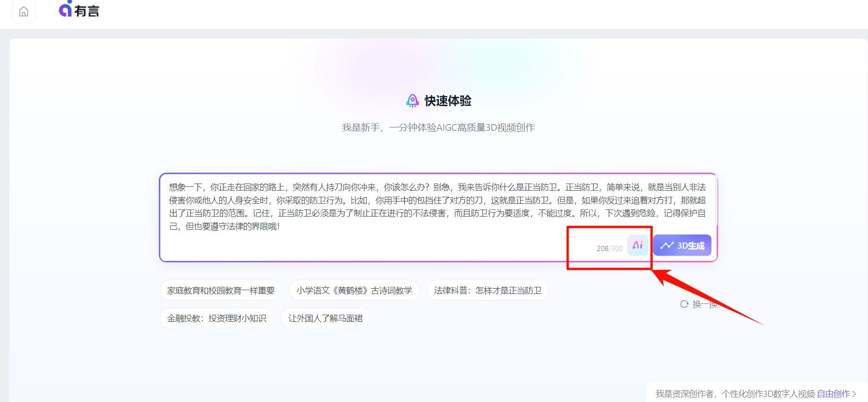Click the zigzag icon on the 3D生成 button

(x=666, y=245)
